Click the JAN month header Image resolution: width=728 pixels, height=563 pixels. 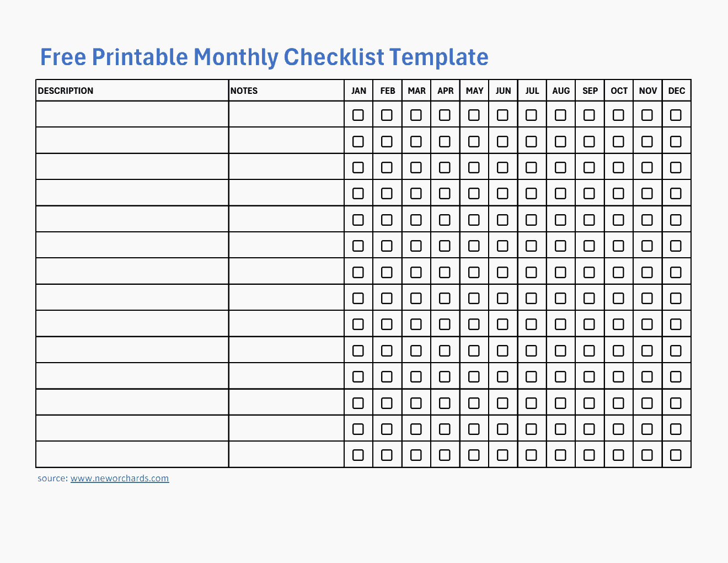[358, 91]
